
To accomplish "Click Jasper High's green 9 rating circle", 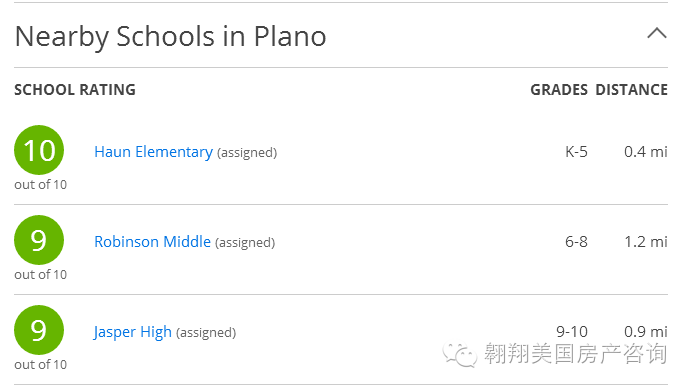I will (39, 330).
